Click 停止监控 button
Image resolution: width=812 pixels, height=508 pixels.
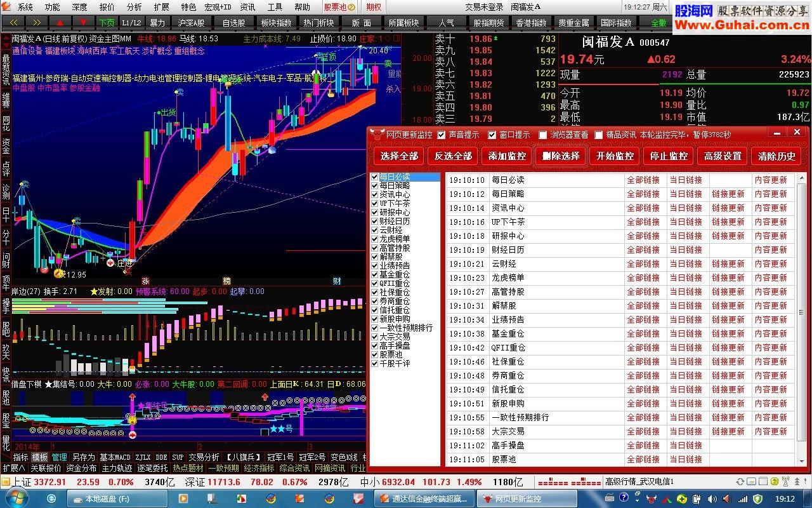pyautogui.click(x=669, y=156)
